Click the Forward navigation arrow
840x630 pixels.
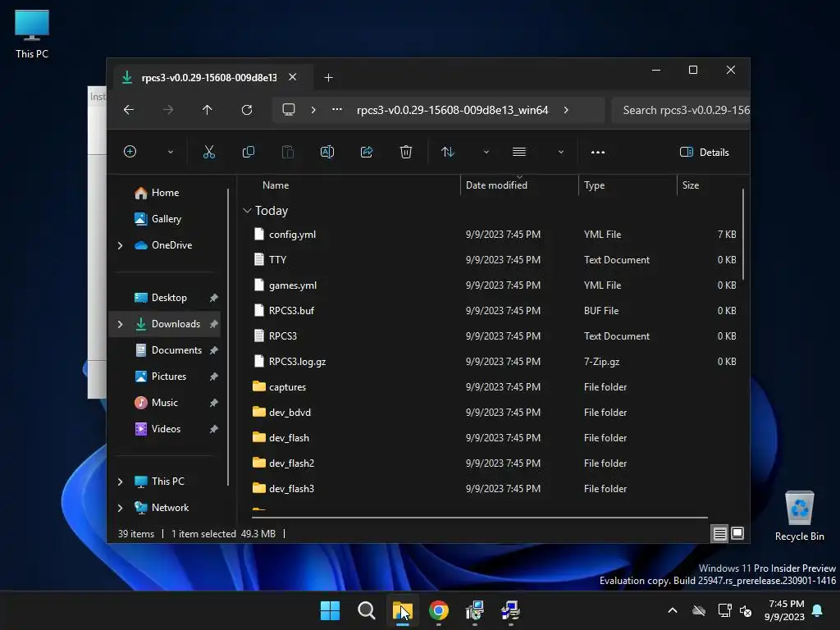point(168,110)
